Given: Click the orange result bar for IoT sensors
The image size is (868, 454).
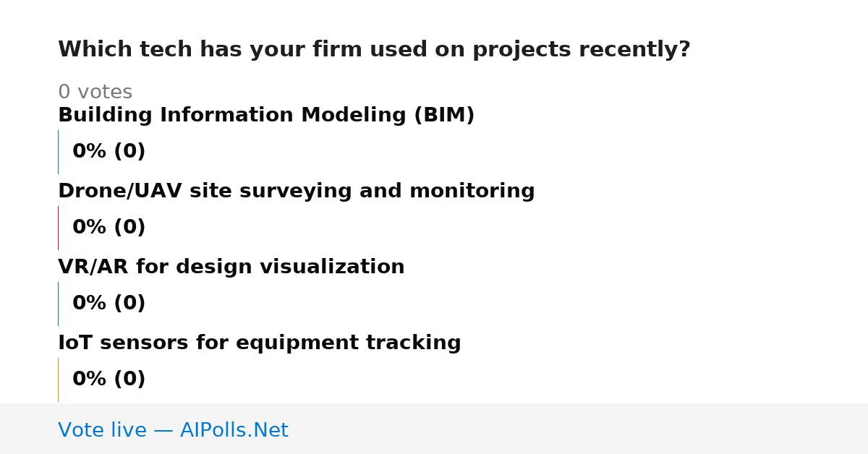Looking at the screenshot, I should (58, 380).
